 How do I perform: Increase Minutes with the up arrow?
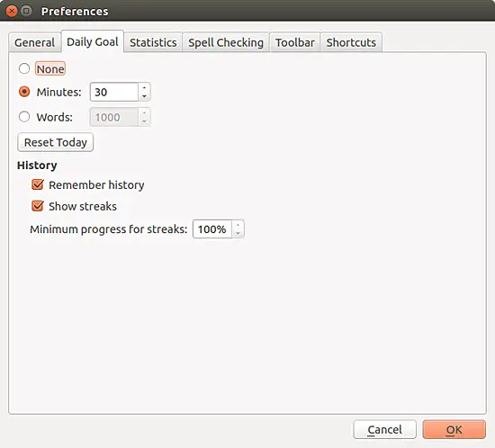pyautogui.click(x=144, y=87)
